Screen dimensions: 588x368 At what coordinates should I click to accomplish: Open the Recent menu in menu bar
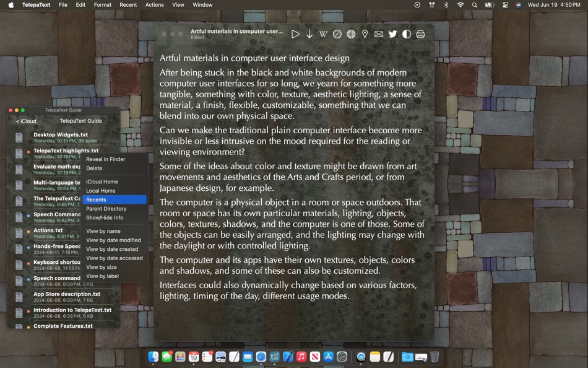[128, 5]
